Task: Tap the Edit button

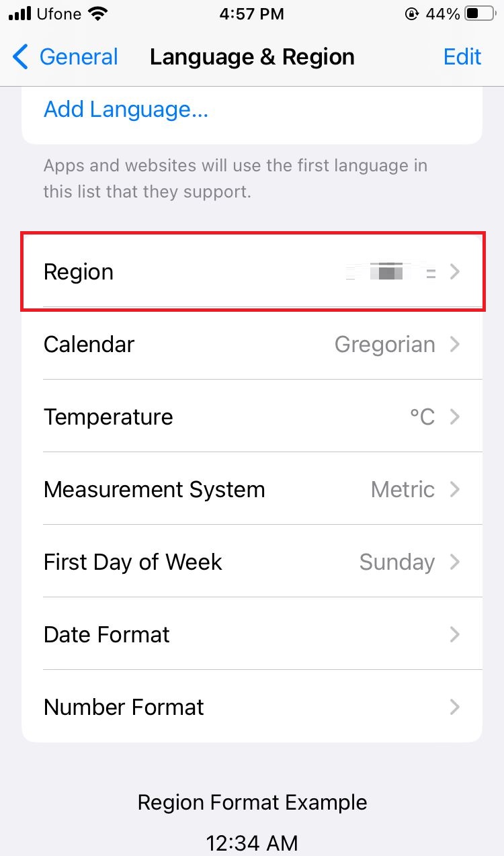Action: pos(462,57)
